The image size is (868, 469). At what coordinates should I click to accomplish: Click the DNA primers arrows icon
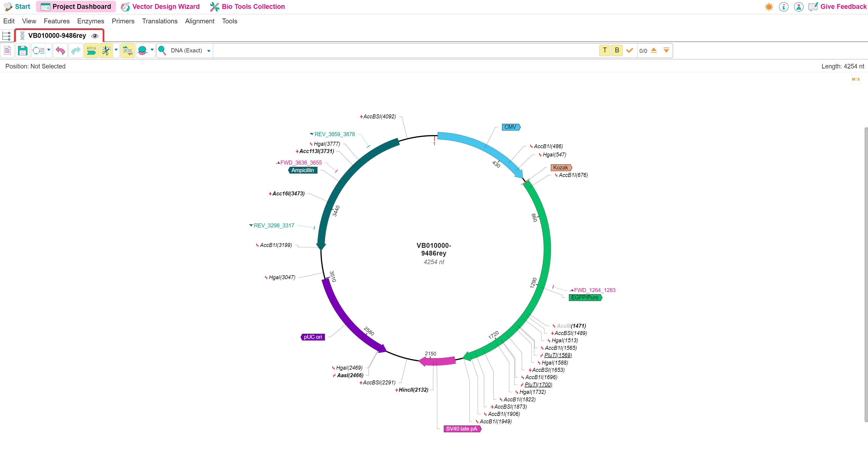(x=127, y=50)
